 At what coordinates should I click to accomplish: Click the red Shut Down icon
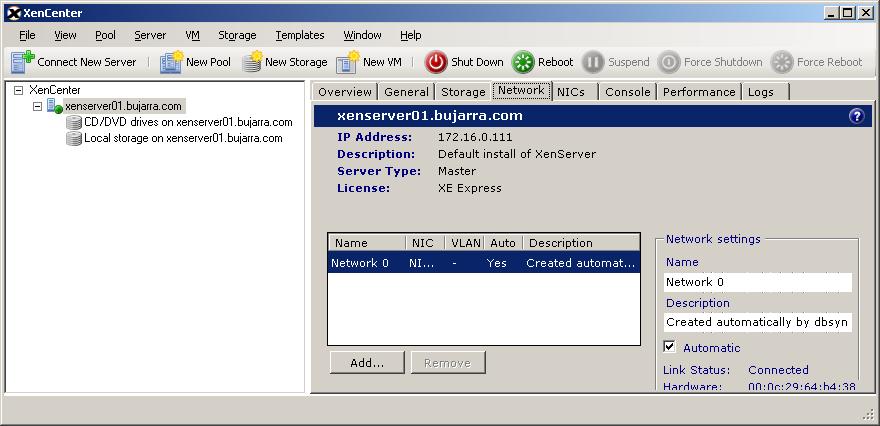[436, 62]
